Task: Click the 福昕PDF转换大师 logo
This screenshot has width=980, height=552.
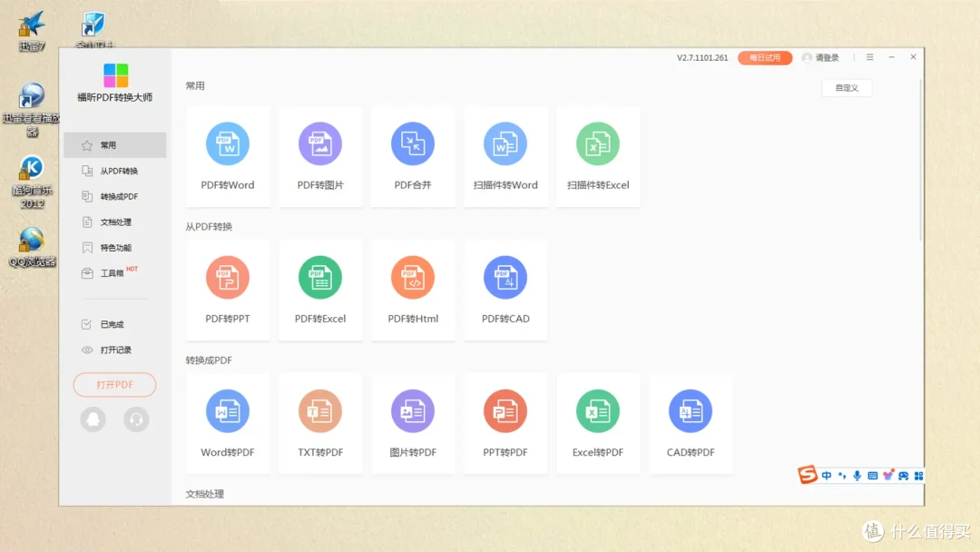Action: click(x=115, y=75)
